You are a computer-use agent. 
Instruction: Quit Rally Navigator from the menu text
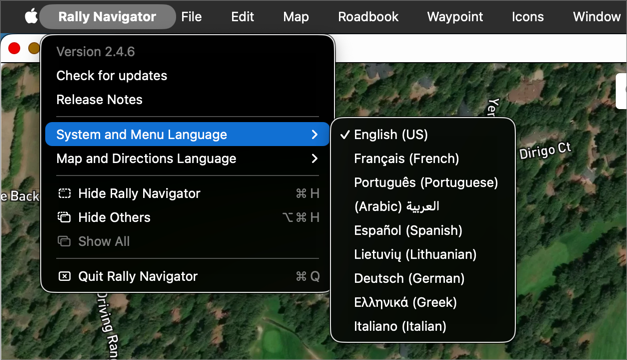coord(138,276)
